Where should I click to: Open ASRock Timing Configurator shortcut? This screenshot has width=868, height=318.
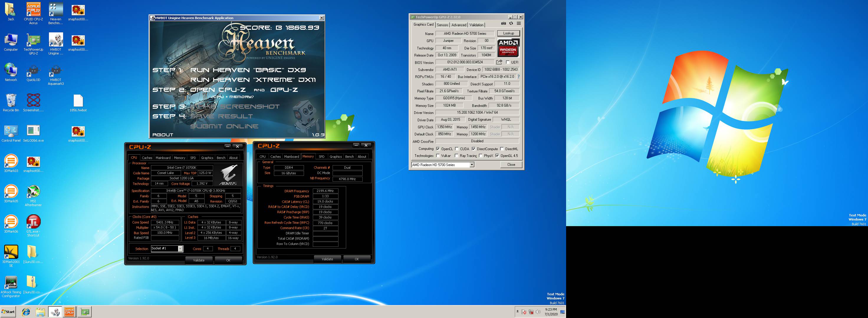click(11, 287)
